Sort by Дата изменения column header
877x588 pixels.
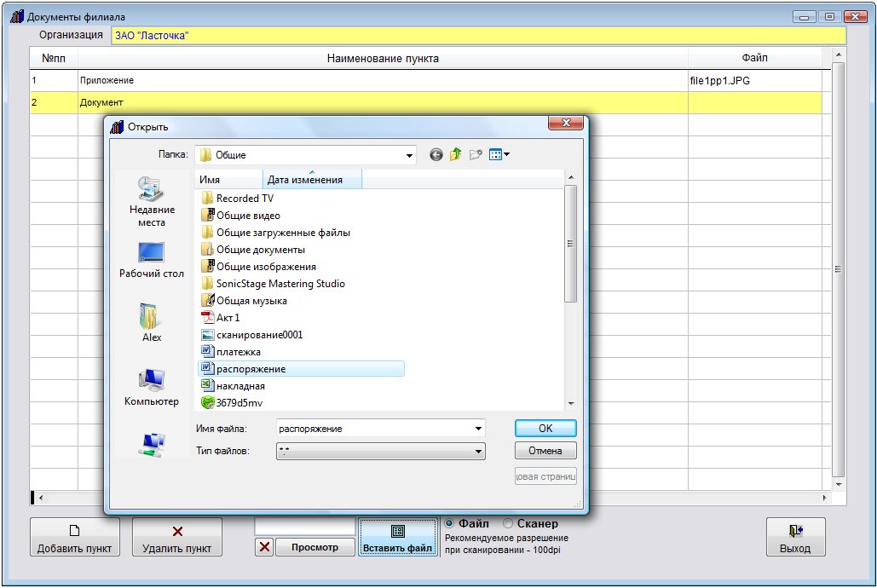(312, 180)
